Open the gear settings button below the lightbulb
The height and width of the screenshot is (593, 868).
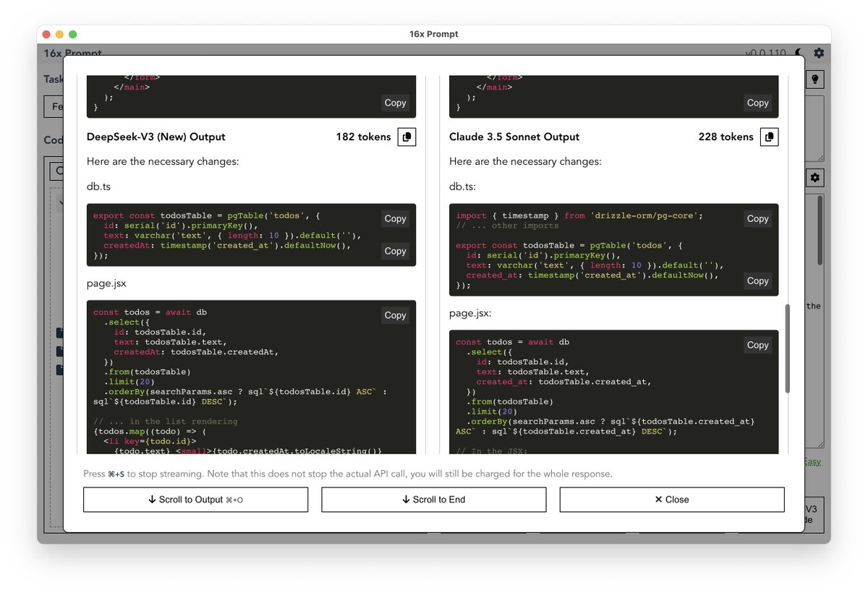(x=814, y=177)
